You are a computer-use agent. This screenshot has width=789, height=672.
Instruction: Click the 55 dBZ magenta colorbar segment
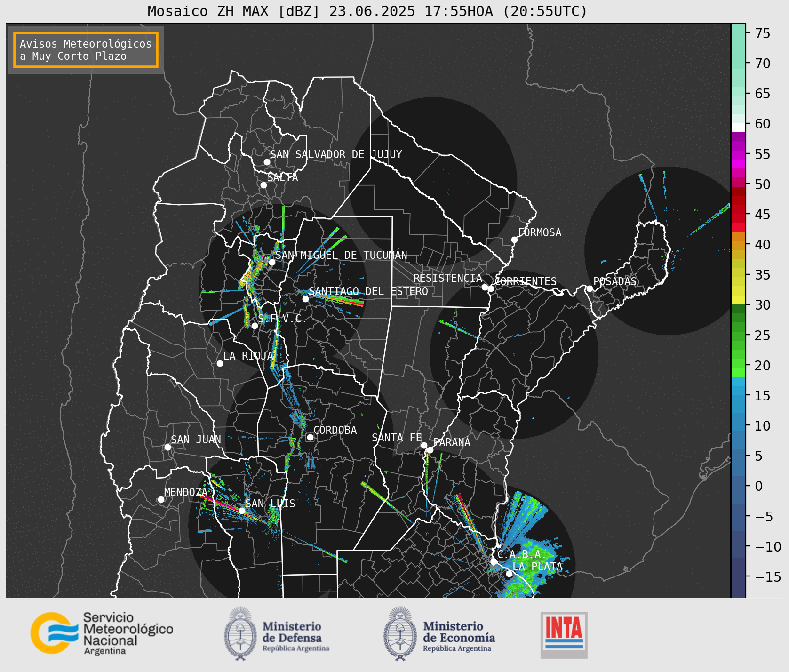pyautogui.click(x=738, y=154)
